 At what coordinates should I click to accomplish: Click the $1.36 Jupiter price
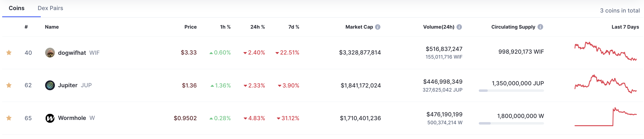[x=189, y=86]
